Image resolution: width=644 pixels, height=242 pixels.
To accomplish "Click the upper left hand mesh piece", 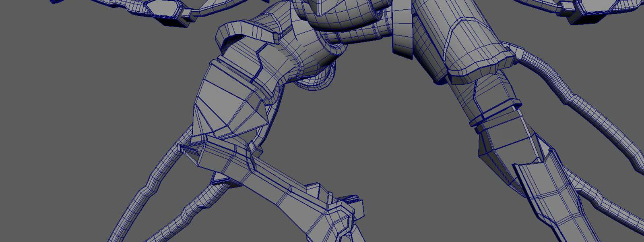I will (x=161, y=8).
